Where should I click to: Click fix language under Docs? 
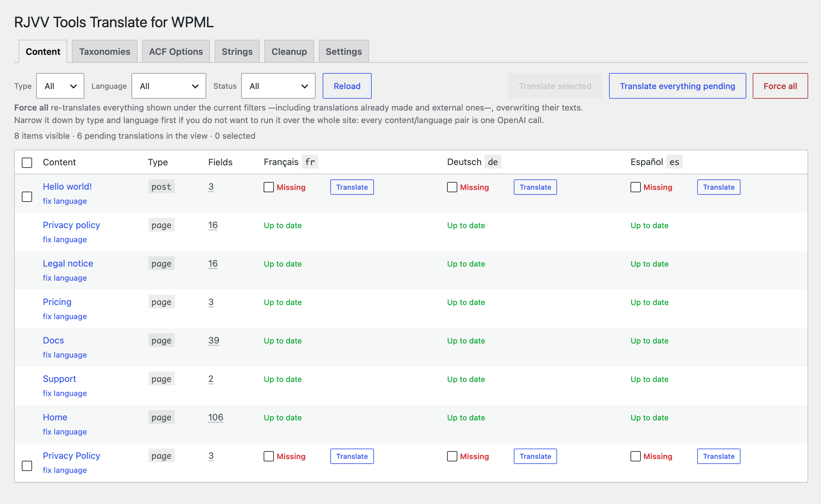pyautogui.click(x=65, y=355)
